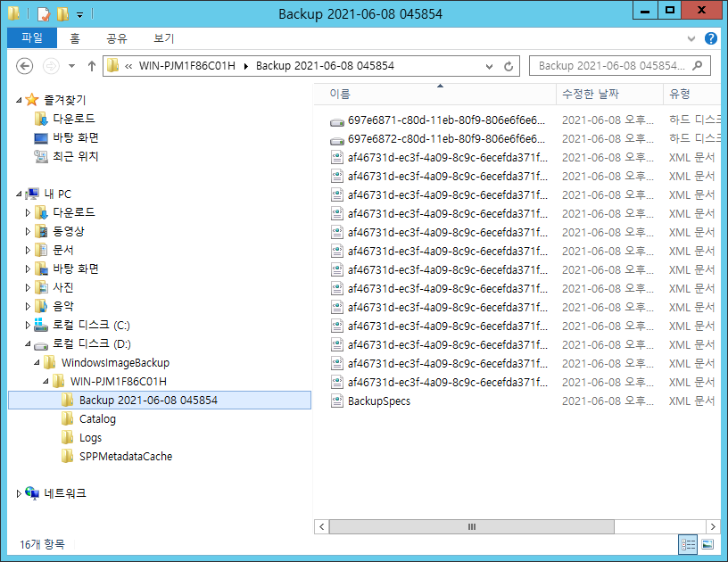Screen dimensions: 728x562
Task: Expand the ribbon with the chevron
Action: (691, 38)
